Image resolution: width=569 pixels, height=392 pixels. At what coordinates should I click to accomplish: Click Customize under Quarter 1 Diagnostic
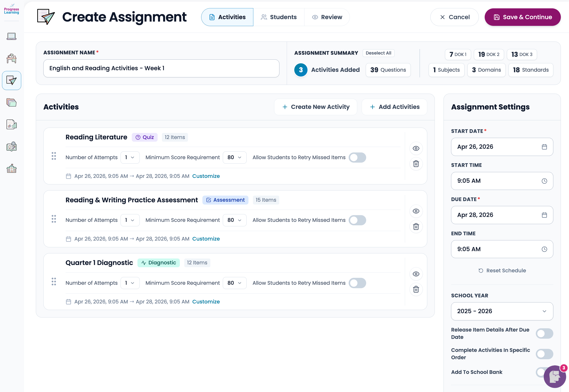206,301
